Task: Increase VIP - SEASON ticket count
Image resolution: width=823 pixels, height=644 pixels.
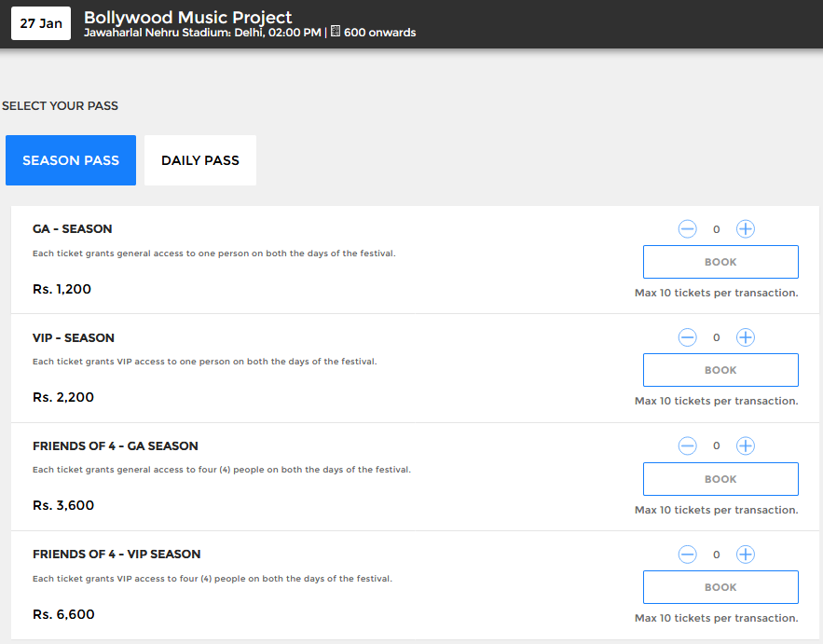Action: point(746,337)
